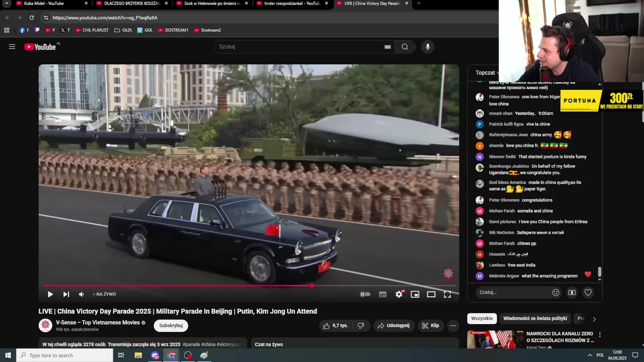Switch to theater mode

click(x=431, y=294)
